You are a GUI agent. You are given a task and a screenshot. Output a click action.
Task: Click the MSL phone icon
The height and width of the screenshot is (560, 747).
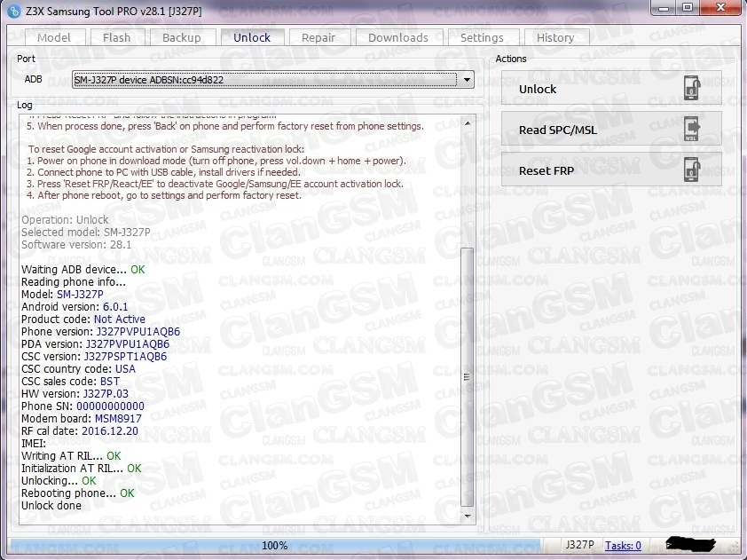point(692,130)
